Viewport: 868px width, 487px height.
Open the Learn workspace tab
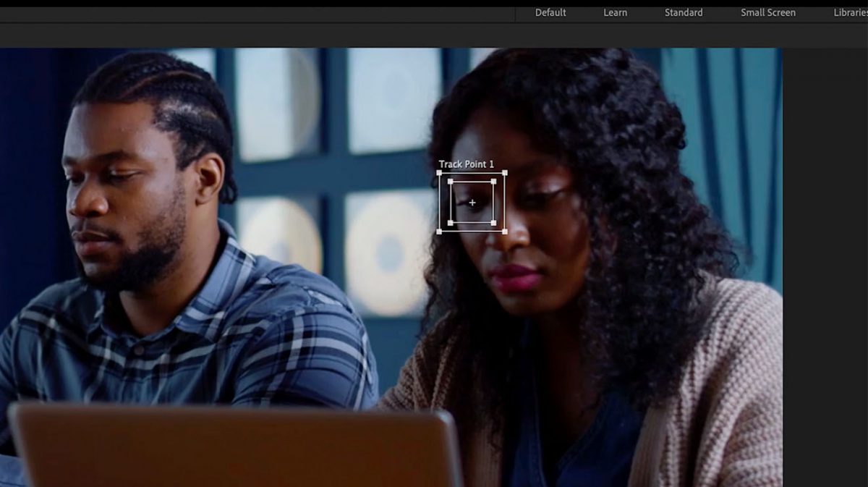(615, 12)
